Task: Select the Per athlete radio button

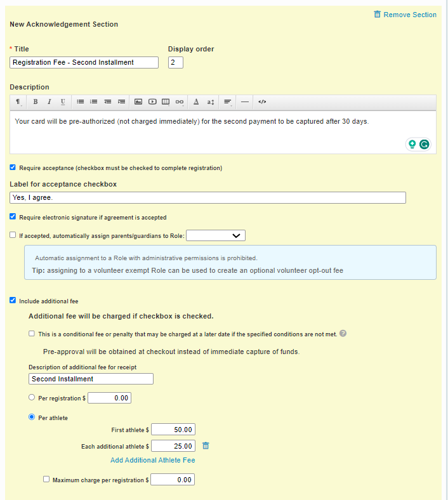Action: coord(32,417)
